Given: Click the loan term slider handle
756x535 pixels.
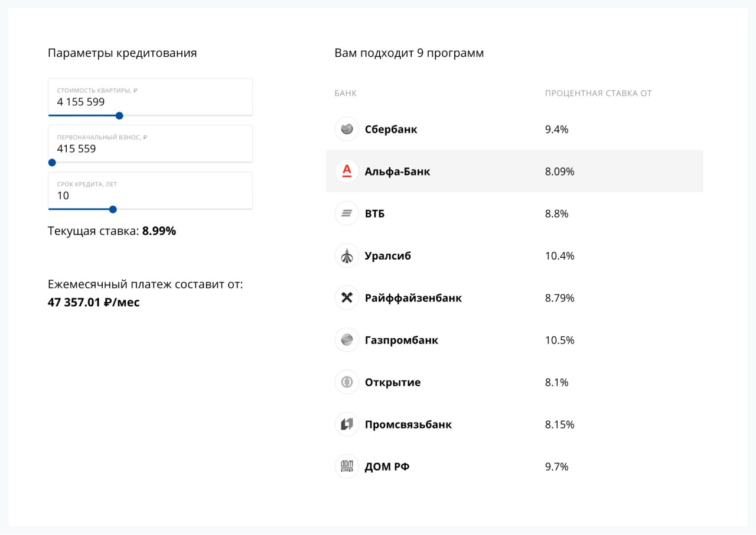Looking at the screenshot, I should pyautogui.click(x=113, y=209).
